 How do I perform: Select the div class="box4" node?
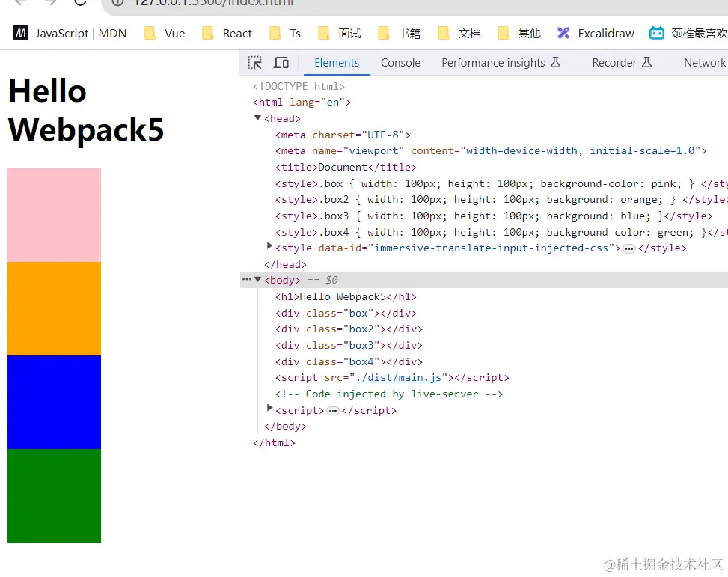(x=349, y=362)
